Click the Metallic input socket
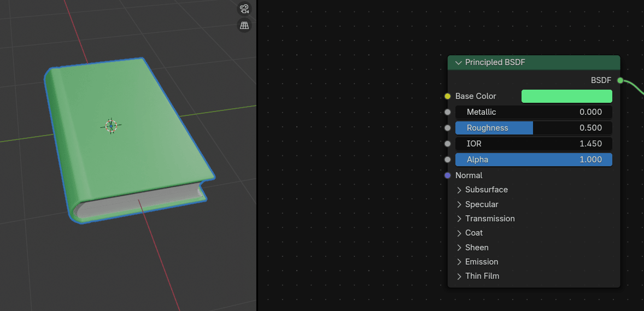 point(448,112)
